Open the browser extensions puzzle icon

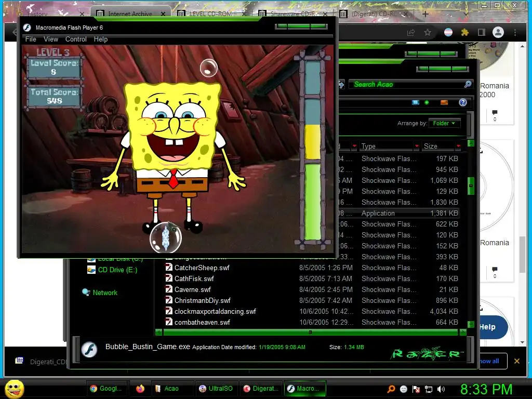click(465, 32)
